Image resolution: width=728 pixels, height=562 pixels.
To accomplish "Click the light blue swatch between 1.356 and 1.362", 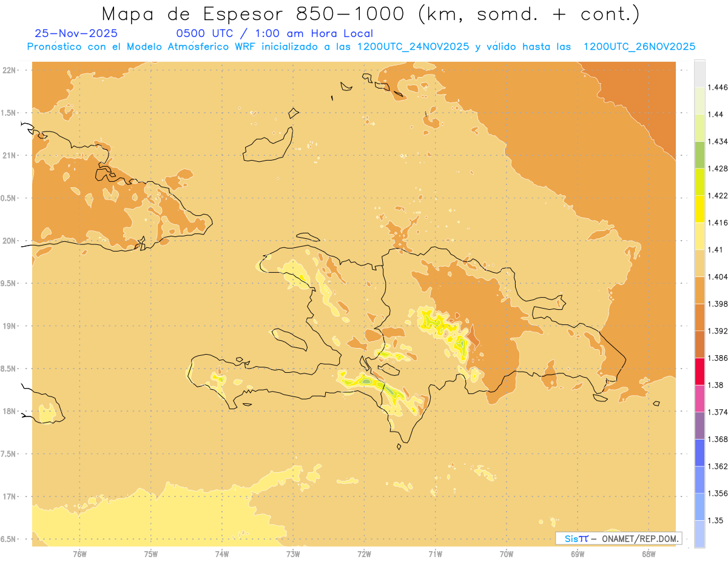I will [x=699, y=480].
